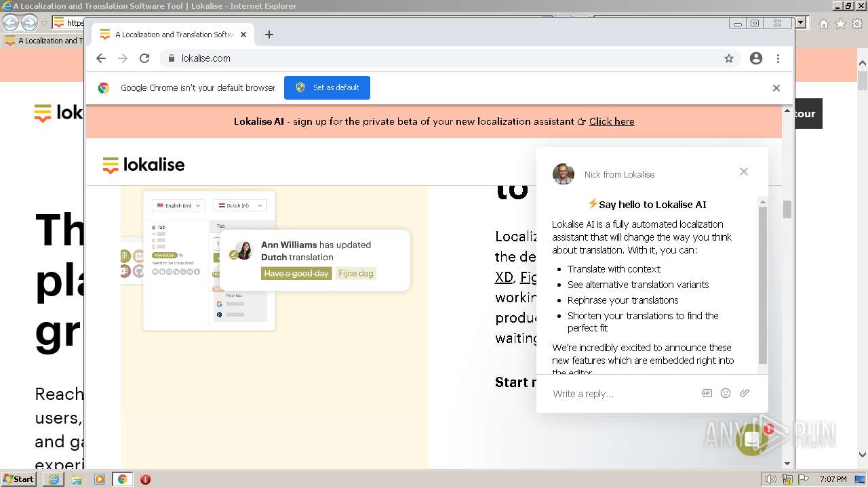Viewport: 868px width, 488px height.
Task: Close the Nick from Lokalise chat popup
Action: 744,171
